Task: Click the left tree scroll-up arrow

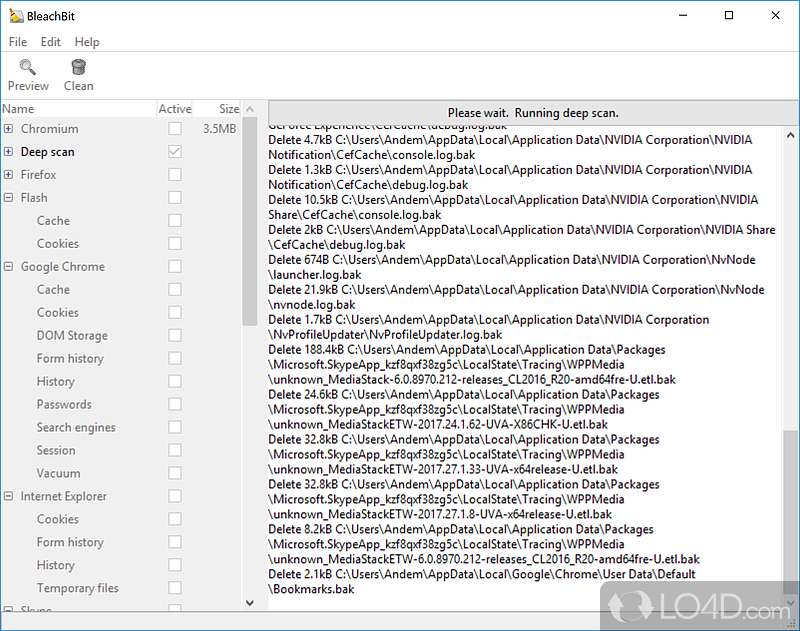Action: [x=249, y=109]
